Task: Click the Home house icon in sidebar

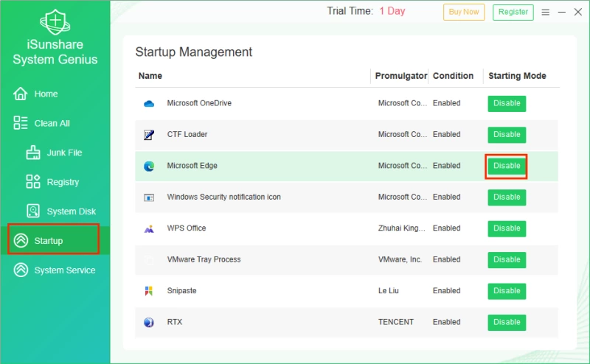Action: (x=21, y=94)
